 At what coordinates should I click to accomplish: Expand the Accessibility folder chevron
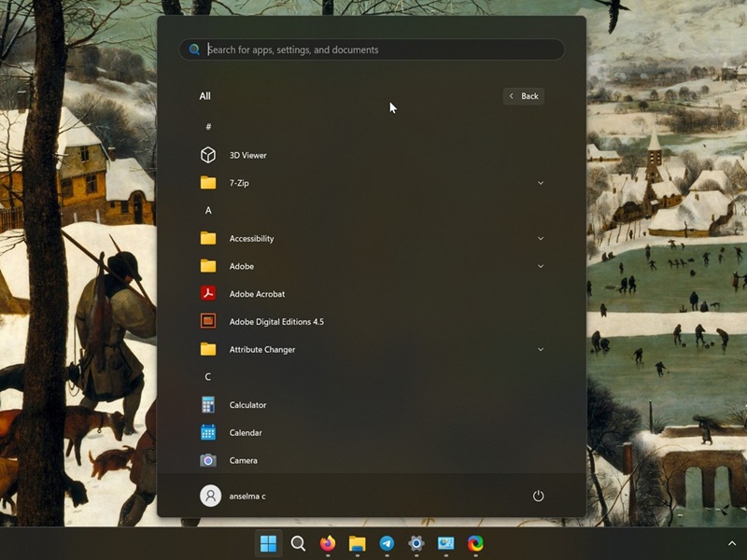(x=541, y=238)
